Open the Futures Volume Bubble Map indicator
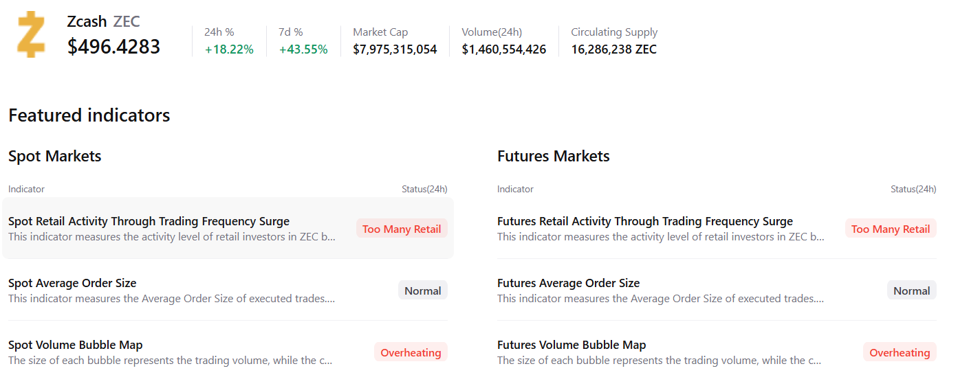Image resolution: width=980 pixels, height=375 pixels. click(x=571, y=345)
